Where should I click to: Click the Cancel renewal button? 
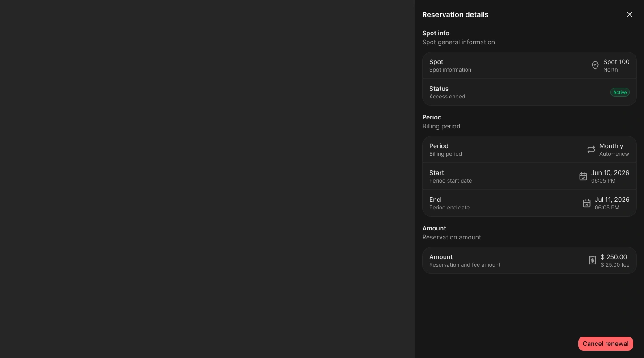pos(606,344)
